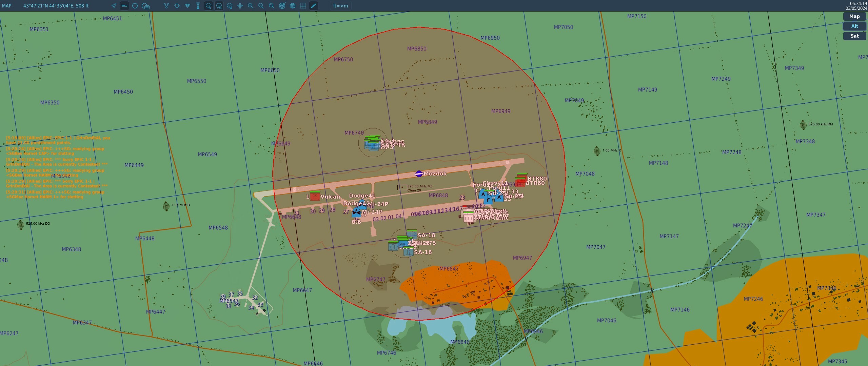
Task: Click the 1.06 MHz D beacon
Action: coord(166,206)
